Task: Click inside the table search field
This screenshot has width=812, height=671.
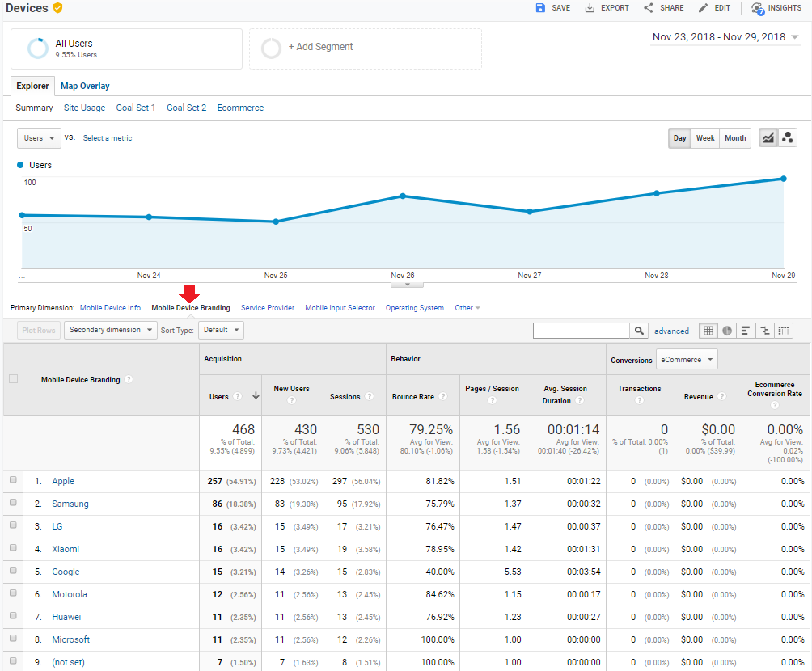Action: [582, 330]
